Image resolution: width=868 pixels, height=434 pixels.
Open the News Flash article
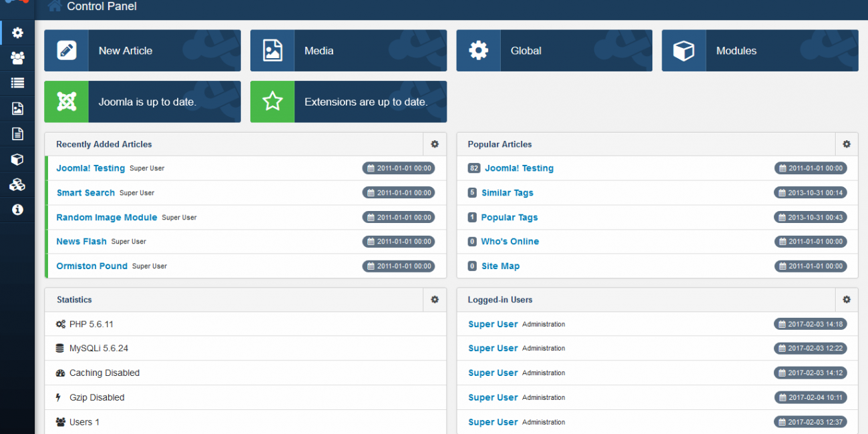pos(81,242)
